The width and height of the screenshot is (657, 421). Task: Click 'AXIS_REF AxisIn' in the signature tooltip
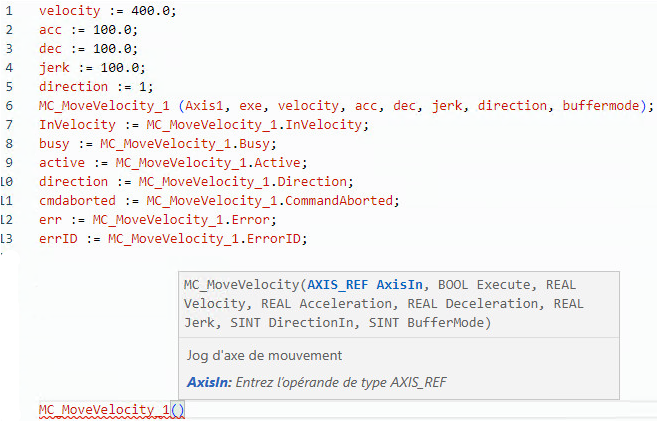pyautogui.click(x=365, y=285)
